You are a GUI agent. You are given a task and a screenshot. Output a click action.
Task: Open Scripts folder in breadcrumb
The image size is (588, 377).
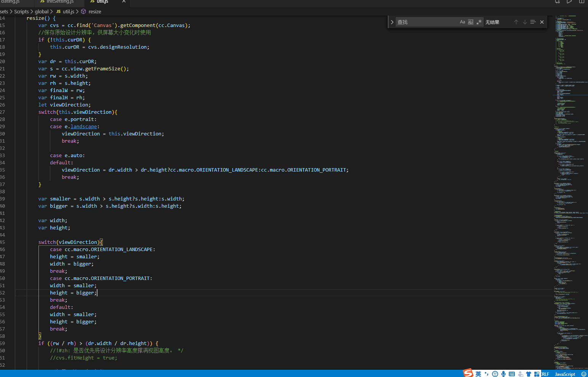point(21,12)
